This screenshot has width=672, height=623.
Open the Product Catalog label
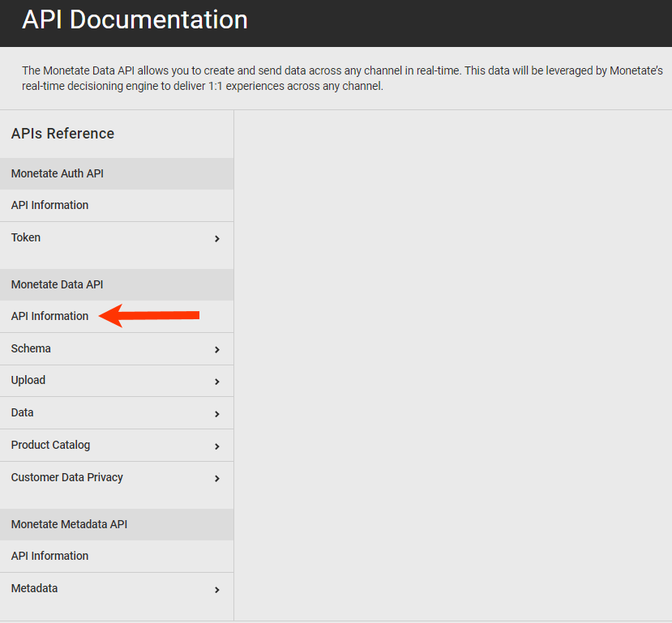tap(50, 445)
